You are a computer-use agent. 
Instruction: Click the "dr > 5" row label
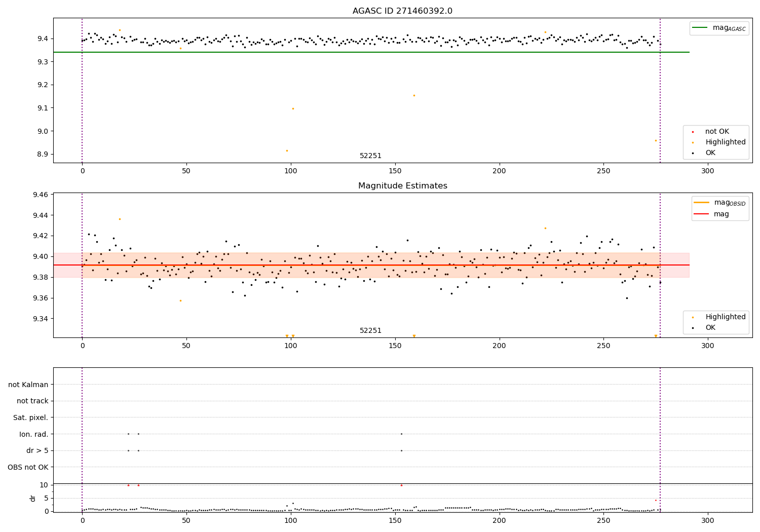(x=37, y=451)
